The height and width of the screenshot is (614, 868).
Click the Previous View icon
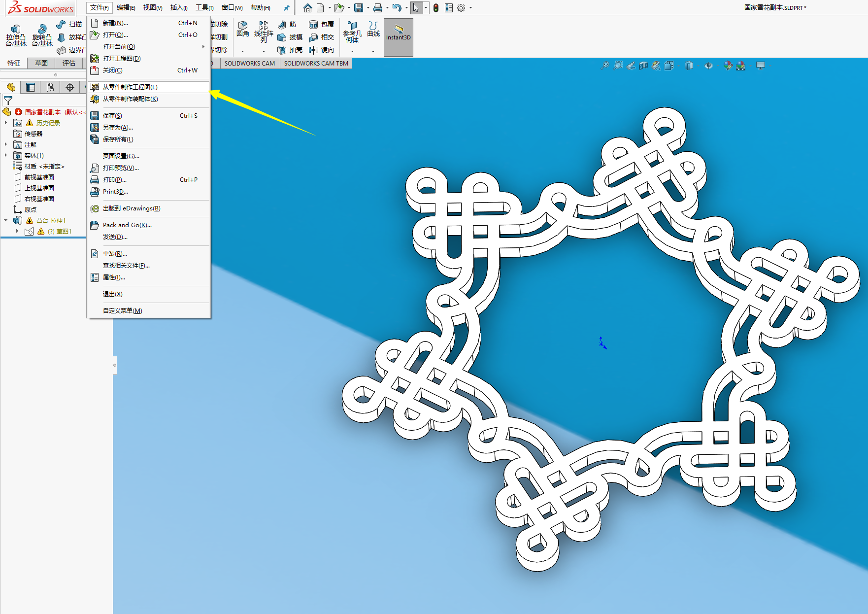(631, 66)
